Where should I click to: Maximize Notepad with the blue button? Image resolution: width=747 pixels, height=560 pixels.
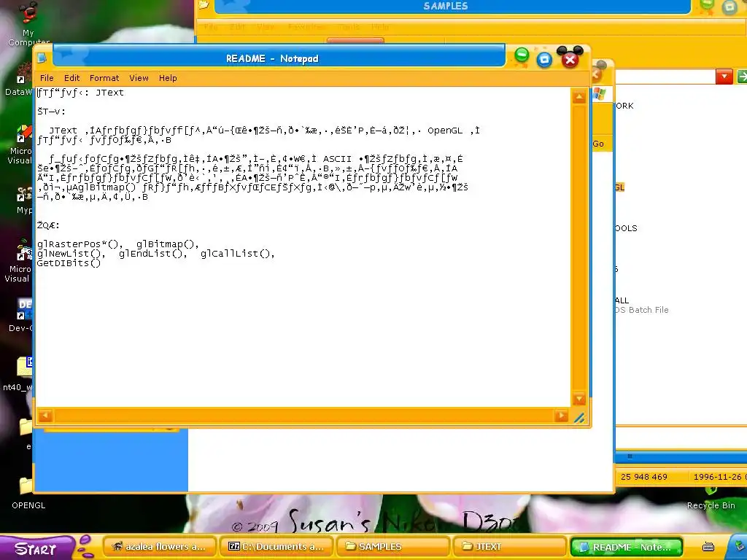click(544, 60)
